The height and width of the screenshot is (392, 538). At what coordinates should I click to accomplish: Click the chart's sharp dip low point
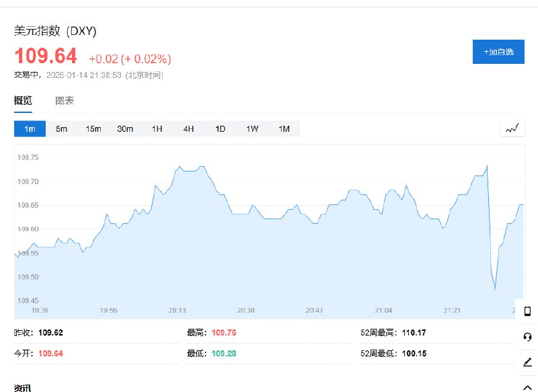coord(495,288)
